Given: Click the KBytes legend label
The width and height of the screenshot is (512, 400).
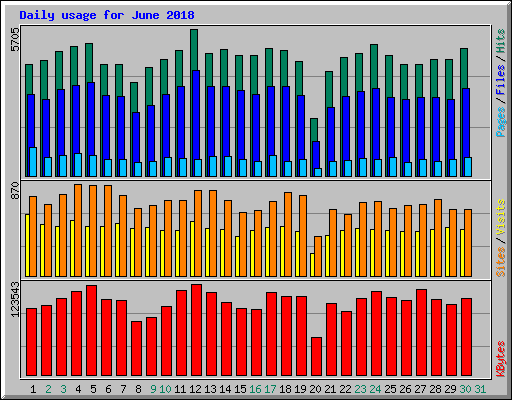Looking at the screenshot, I should (x=501, y=359).
